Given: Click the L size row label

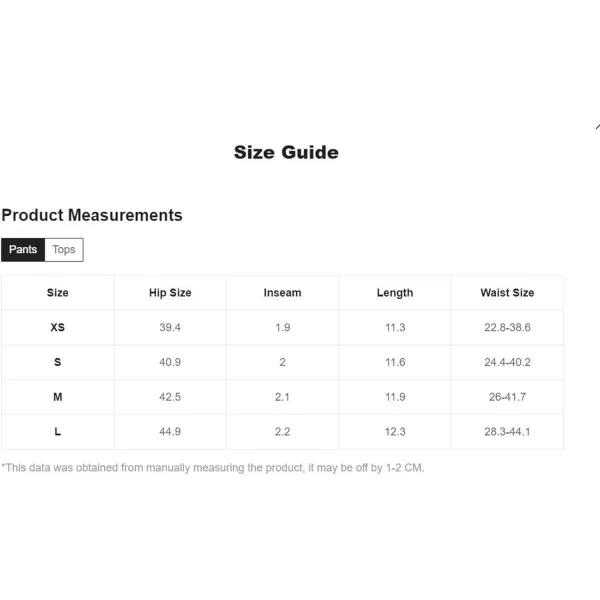Looking at the screenshot, I should [x=58, y=432].
